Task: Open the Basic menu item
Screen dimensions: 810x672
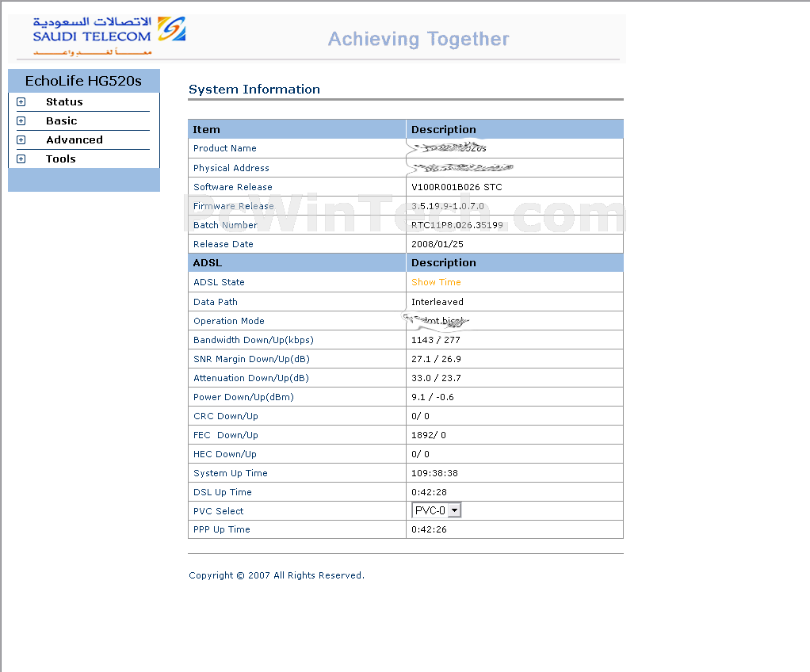Action: 62,121
